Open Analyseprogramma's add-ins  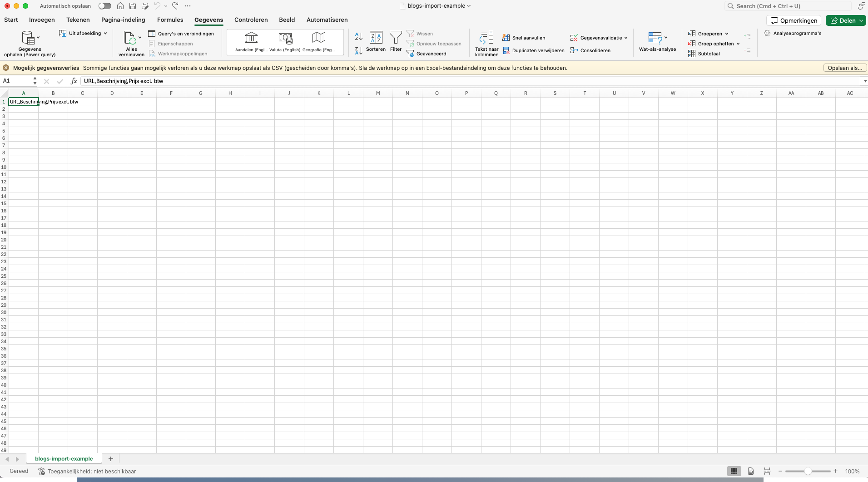793,33
